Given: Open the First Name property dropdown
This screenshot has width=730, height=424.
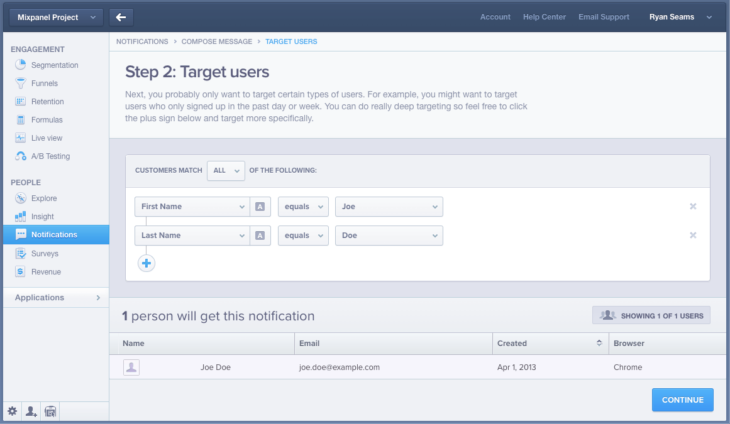Looking at the screenshot, I should click(x=192, y=207).
